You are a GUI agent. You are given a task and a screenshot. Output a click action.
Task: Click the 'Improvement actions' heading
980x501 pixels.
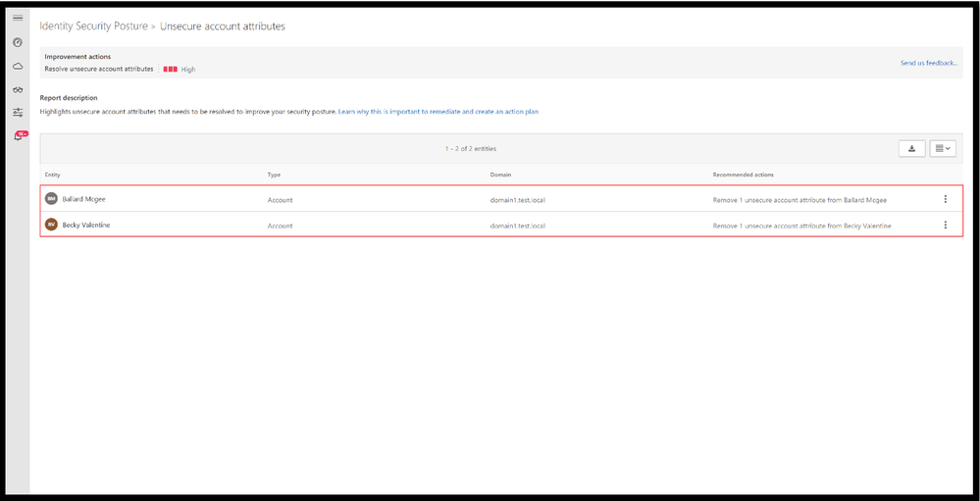(x=77, y=57)
